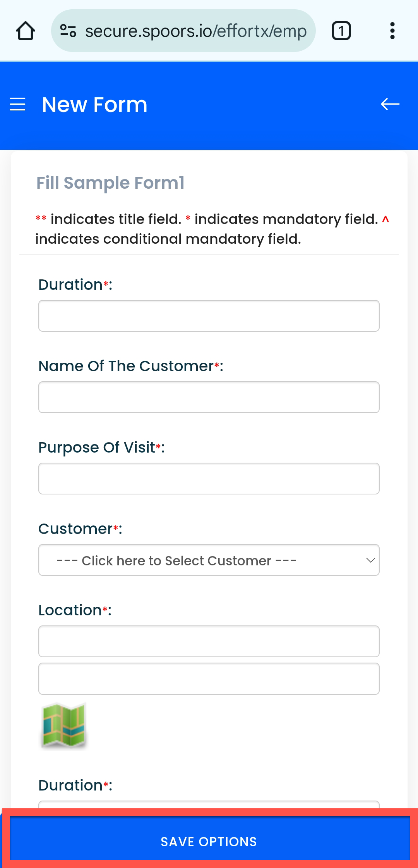Tap the Name Of The Customer label

coord(126,366)
